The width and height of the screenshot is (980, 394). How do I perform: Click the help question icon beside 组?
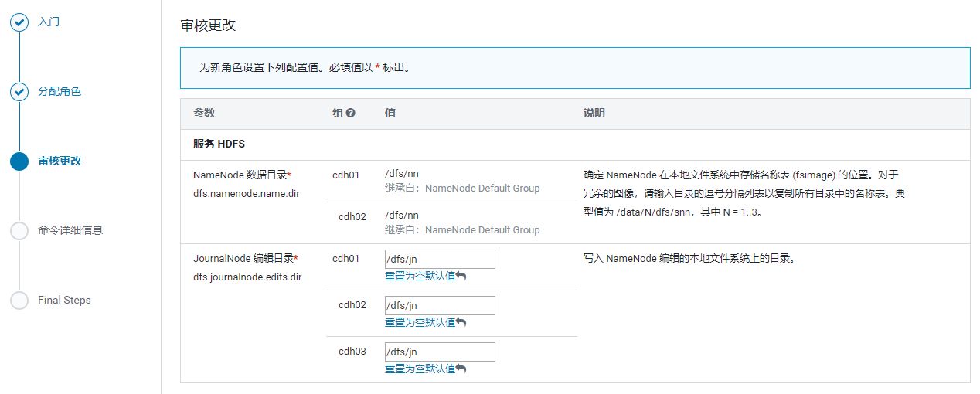pyautogui.click(x=351, y=114)
